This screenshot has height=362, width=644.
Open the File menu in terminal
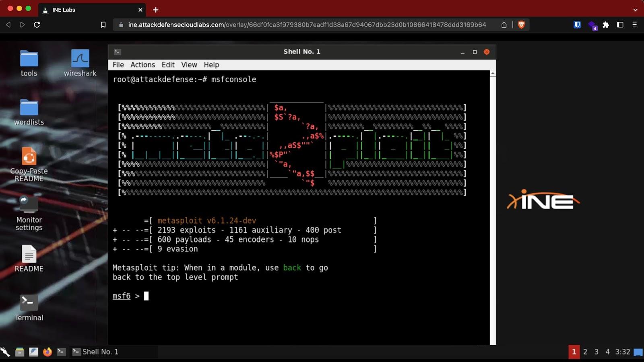[x=118, y=65]
